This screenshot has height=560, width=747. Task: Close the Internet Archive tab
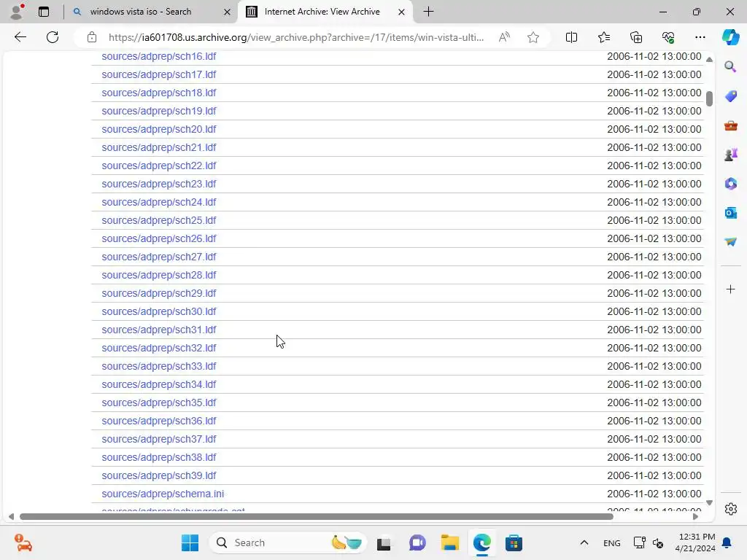point(402,12)
